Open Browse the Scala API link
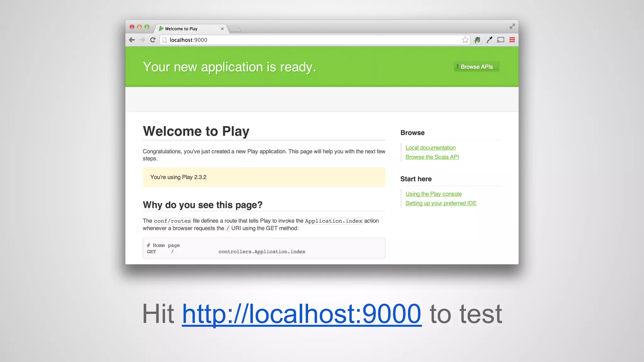Screen dimensions: 644x362 point(432,157)
